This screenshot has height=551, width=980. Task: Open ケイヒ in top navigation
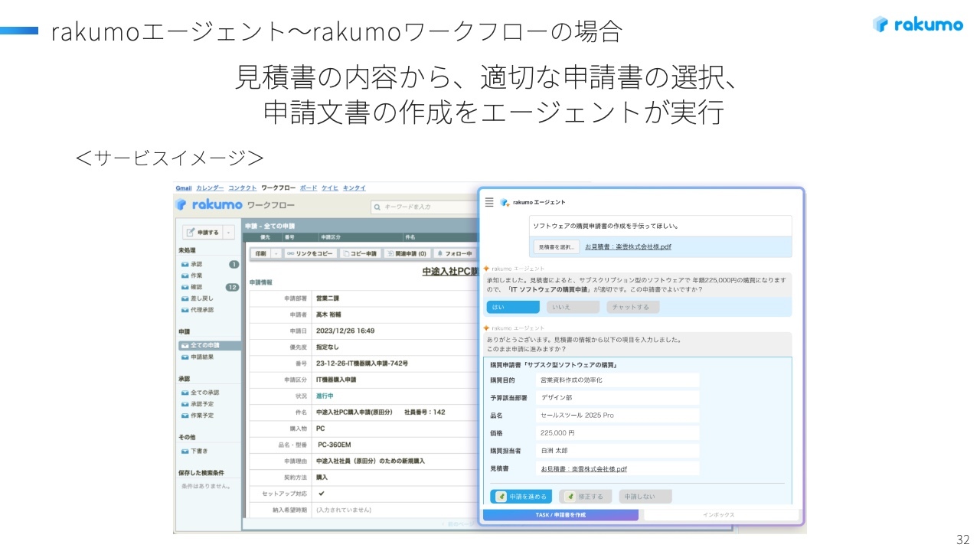click(x=330, y=187)
